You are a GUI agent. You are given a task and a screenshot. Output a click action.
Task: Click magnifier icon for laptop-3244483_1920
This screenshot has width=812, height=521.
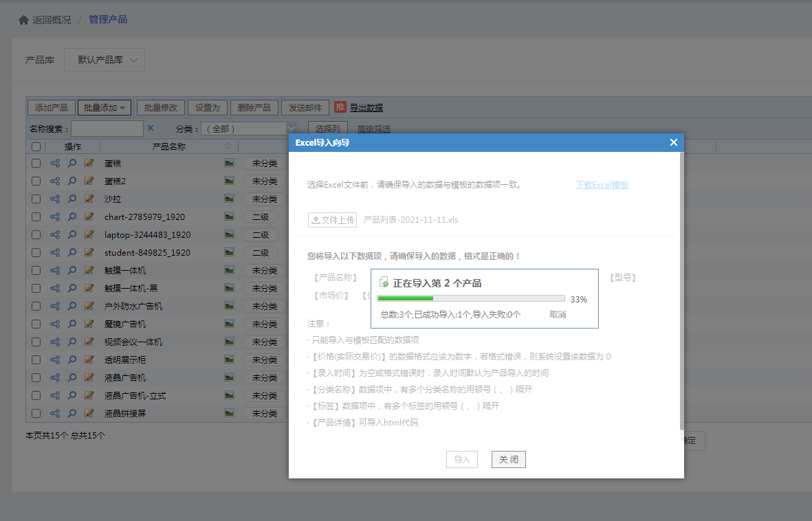click(72, 234)
